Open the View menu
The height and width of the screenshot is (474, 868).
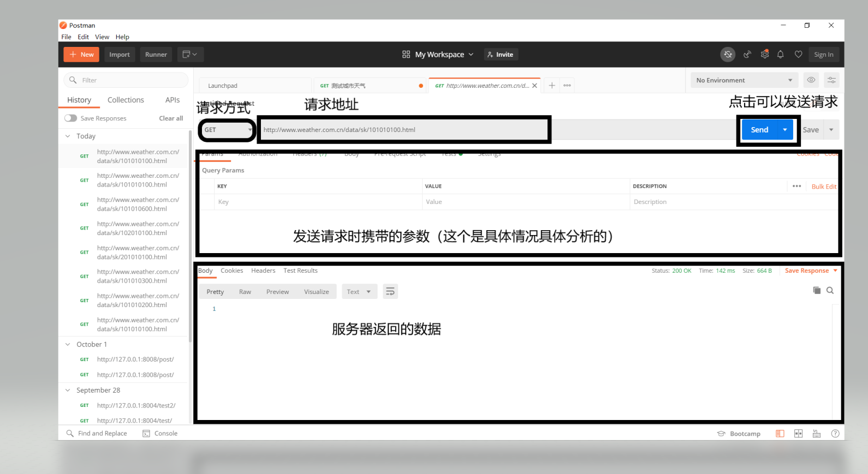point(102,37)
